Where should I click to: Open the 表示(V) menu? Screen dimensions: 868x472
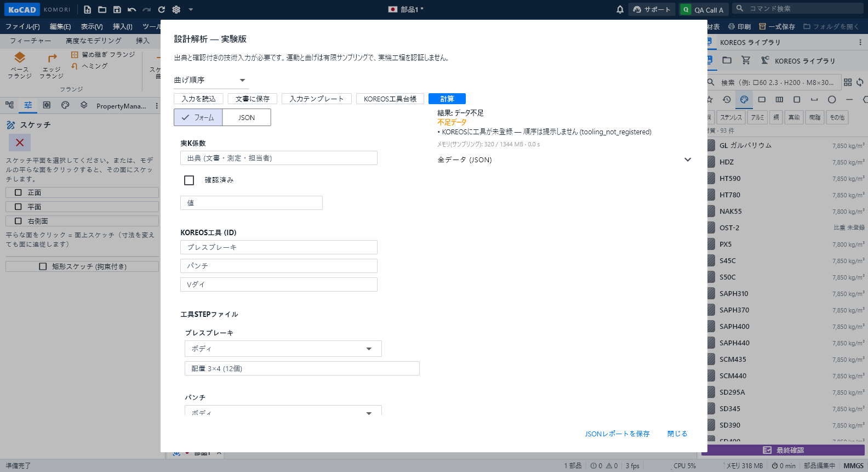pos(92,26)
